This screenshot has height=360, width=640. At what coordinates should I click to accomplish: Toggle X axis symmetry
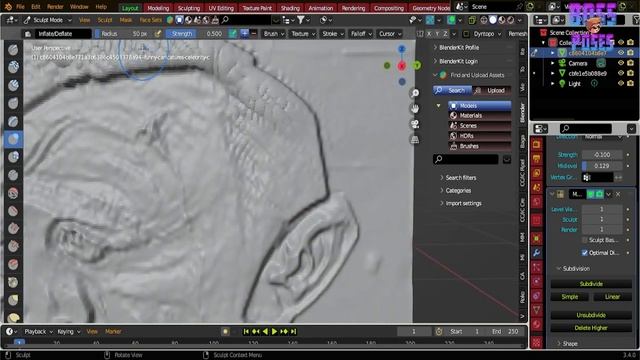pyautogui.click(x=429, y=34)
